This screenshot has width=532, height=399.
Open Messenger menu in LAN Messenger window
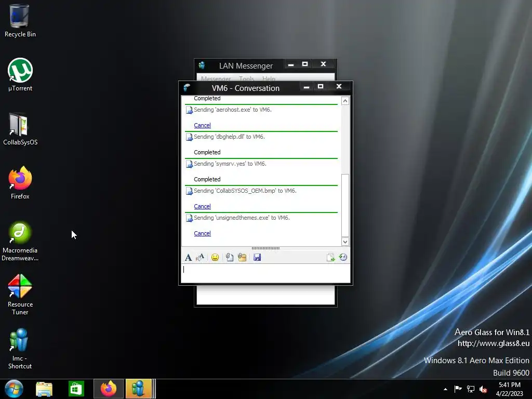pos(216,79)
